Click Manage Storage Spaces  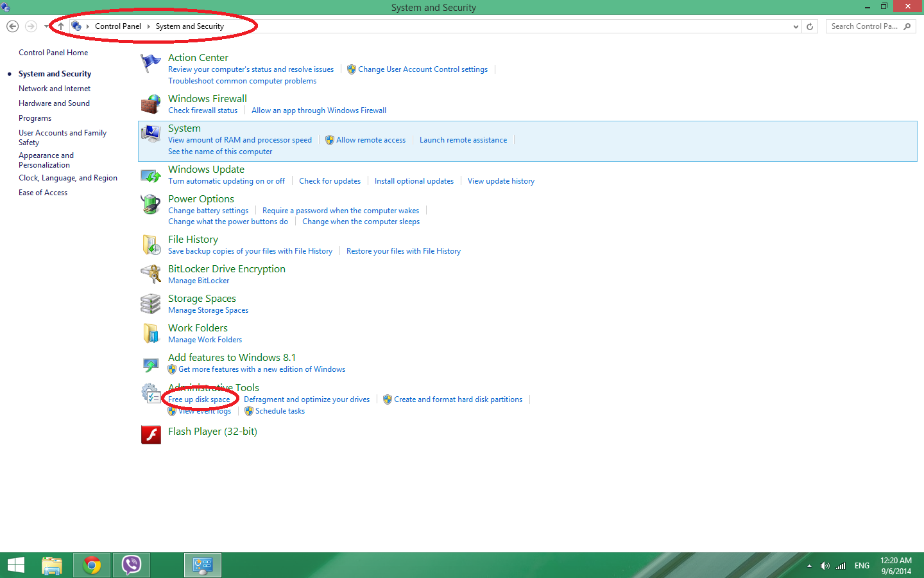tap(209, 310)
